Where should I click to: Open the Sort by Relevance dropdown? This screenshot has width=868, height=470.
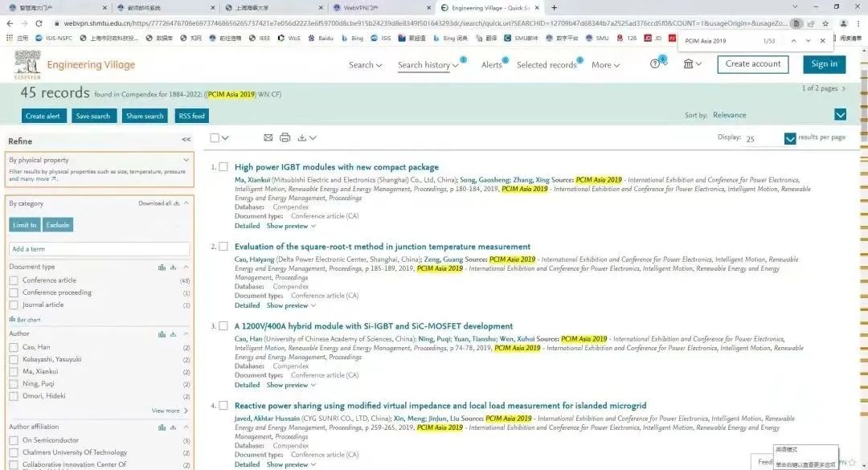point(840,115)
